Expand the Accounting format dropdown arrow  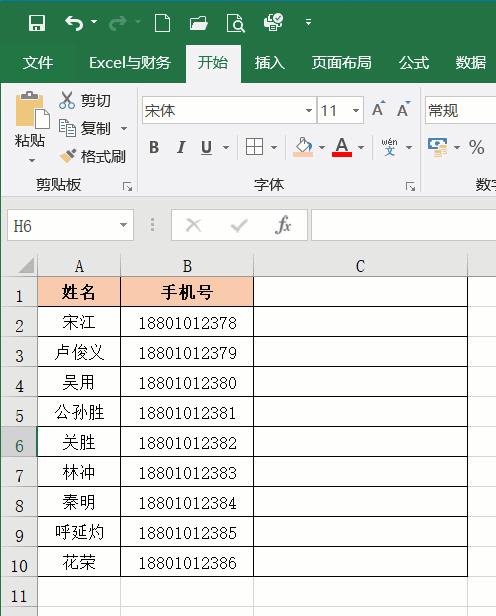pyautogui.click(x=457, y=148)
